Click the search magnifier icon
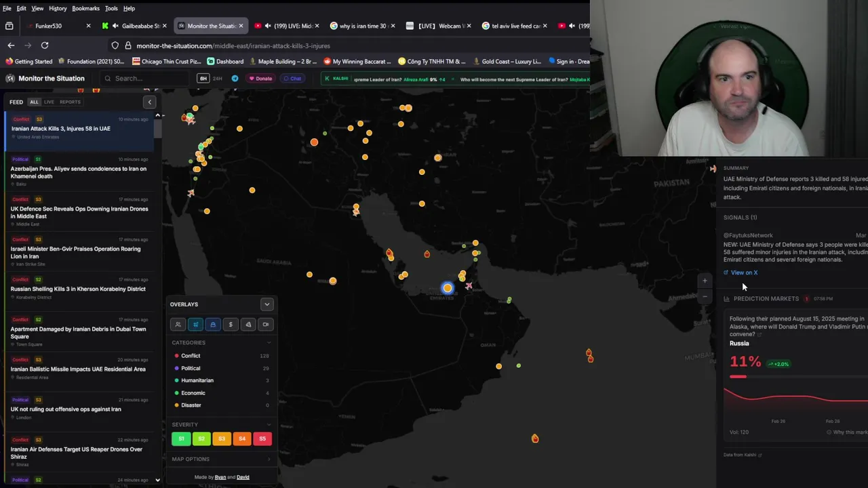This screenshot has height=488, width=868. click(107, 79)
